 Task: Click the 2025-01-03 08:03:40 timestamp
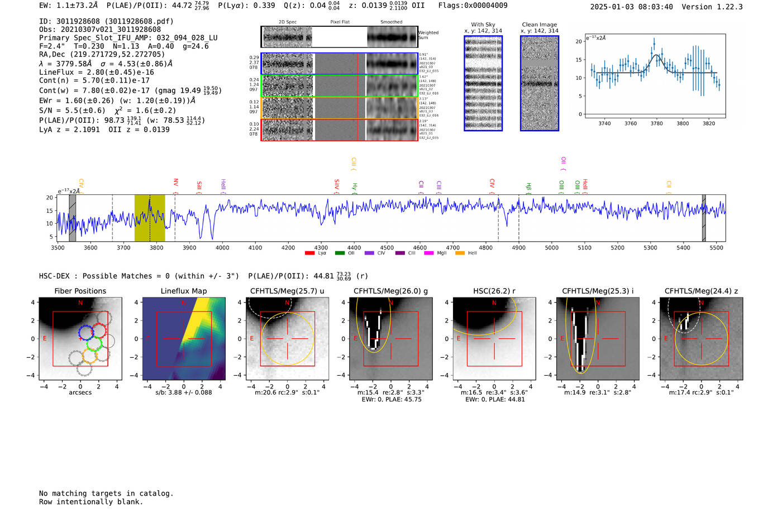click(632, 7)
